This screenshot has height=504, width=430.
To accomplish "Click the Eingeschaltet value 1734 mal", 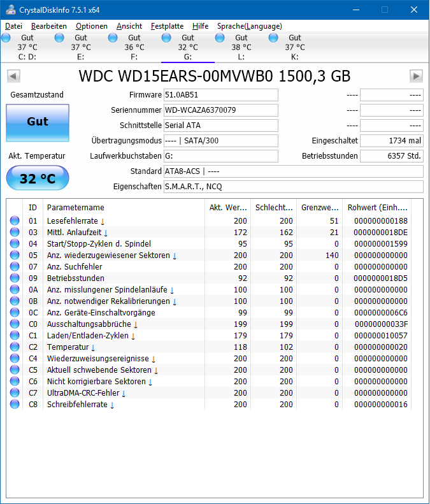I will 391,141.
